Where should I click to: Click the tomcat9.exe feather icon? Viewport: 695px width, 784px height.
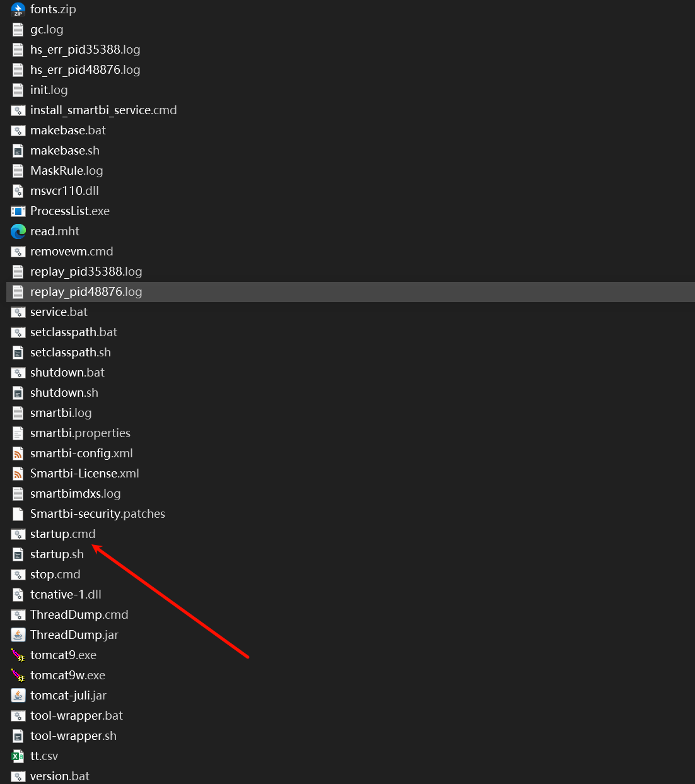18,655
